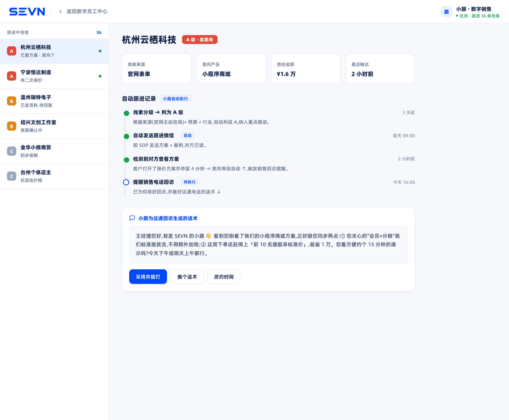Open the 自动发送跟进微信 entry title
Viewport: 509px width, 420px height.
(154, 135)
